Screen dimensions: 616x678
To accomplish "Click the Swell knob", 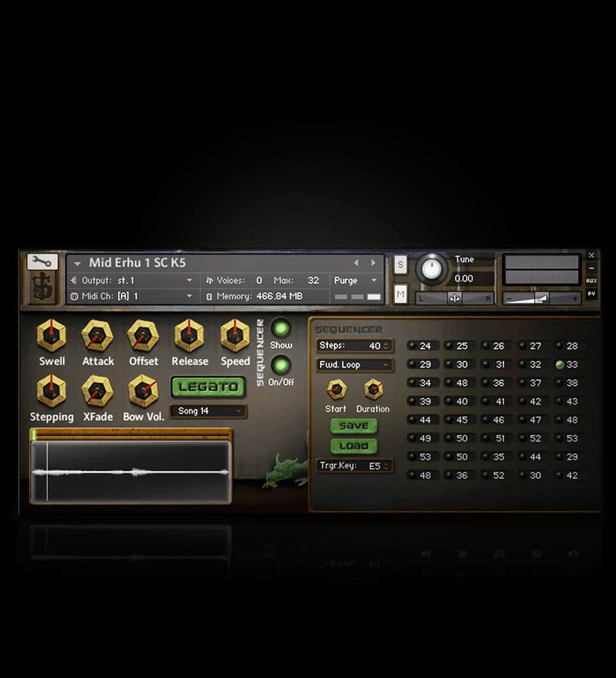I will 51,336.
